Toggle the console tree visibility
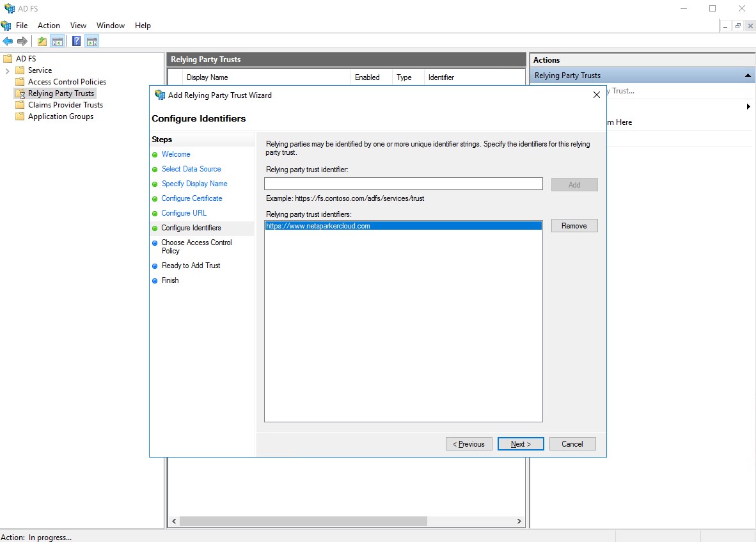 click(57, 40)
